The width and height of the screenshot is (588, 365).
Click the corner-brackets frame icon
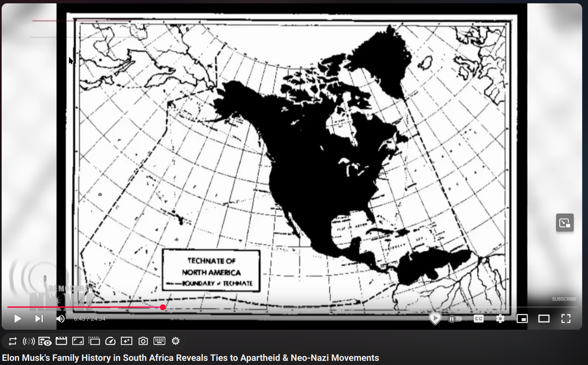coord(78,341)
